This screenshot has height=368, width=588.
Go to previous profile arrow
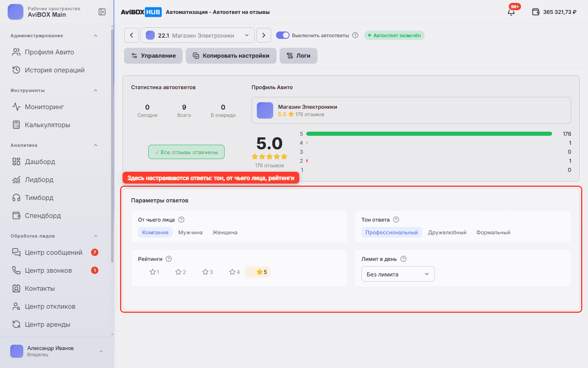point(131,35)
